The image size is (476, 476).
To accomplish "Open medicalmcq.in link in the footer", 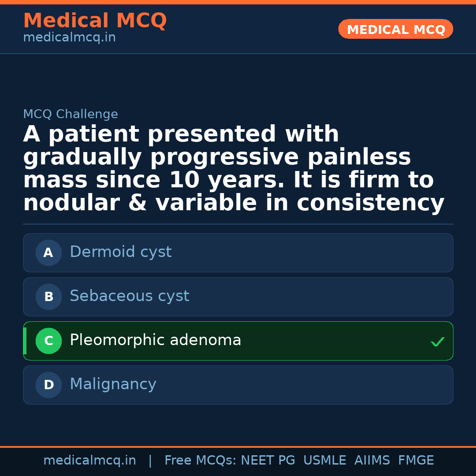I will pyautogui.click(x=89, y=461).
